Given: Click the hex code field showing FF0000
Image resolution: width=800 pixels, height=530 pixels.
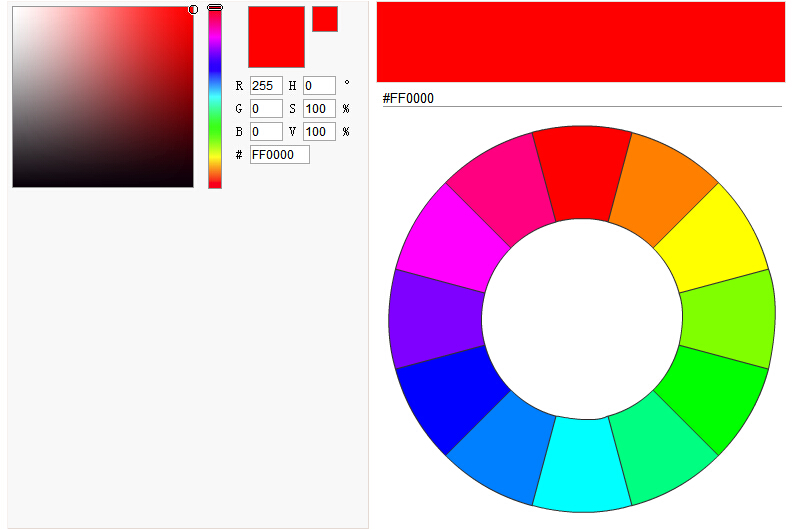Looking at the screenshot, I should coord(280,155).
